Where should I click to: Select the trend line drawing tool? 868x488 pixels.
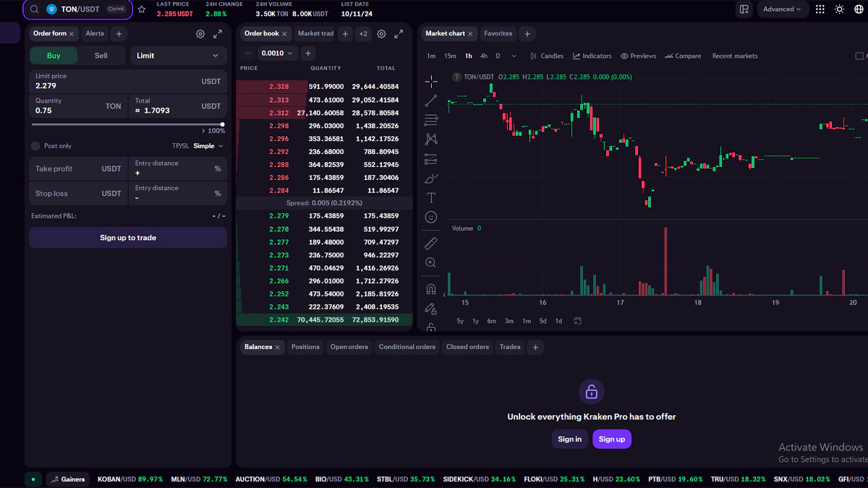[431, 100]
